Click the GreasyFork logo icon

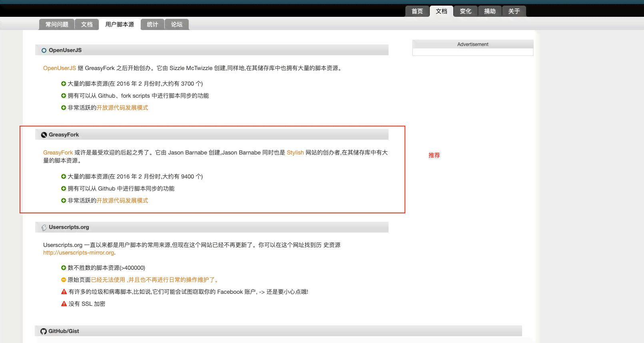pyautogui.click(x=44, y=135)
